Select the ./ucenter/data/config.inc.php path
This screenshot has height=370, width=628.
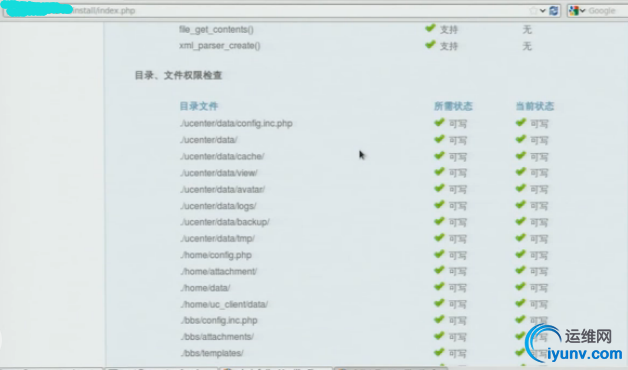coord(236,123)
